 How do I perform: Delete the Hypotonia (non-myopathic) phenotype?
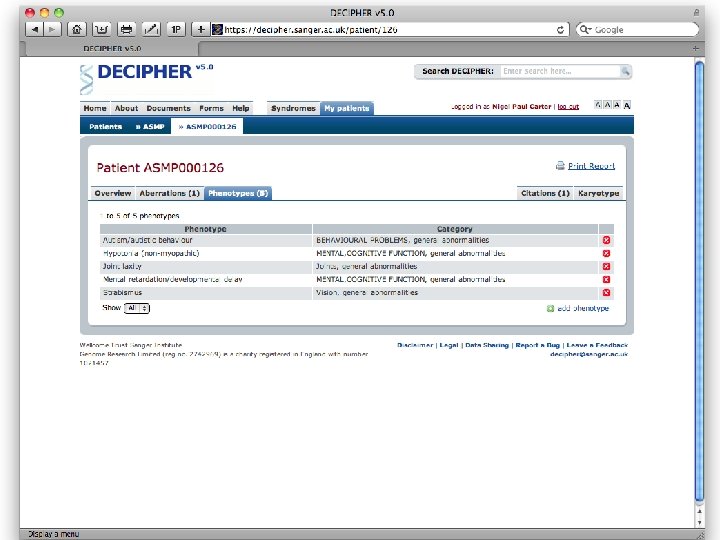[x=606, y=253]
